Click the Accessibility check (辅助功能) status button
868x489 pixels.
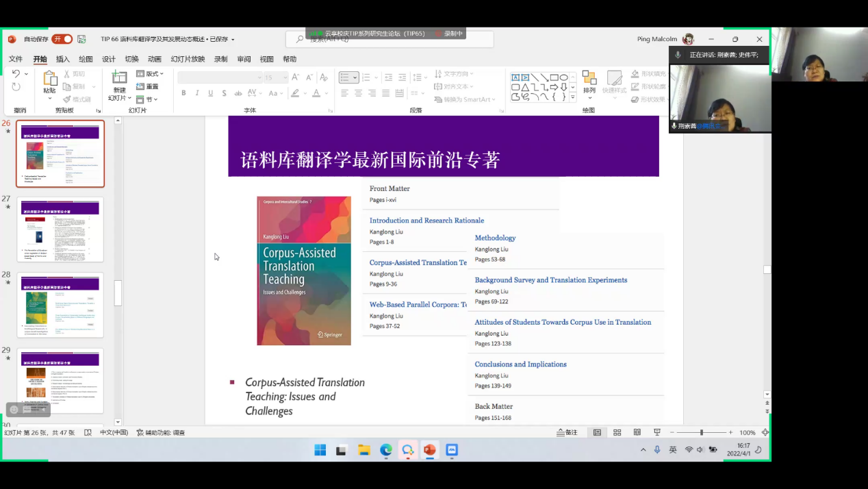click(x=161, y=433)
